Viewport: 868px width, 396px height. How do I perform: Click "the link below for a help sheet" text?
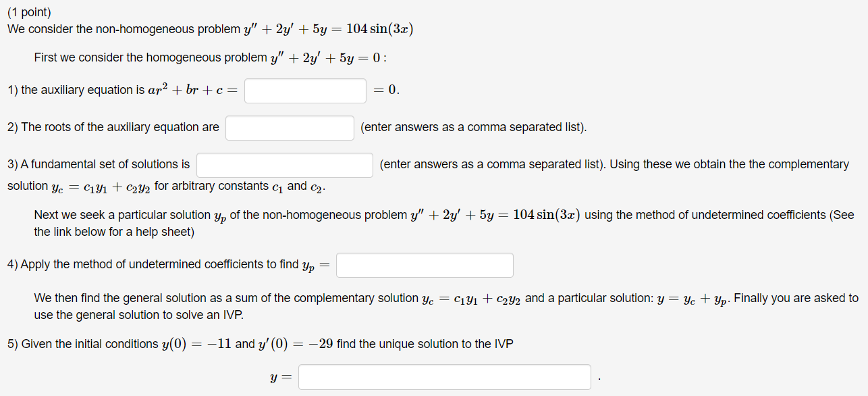(114, 232)
